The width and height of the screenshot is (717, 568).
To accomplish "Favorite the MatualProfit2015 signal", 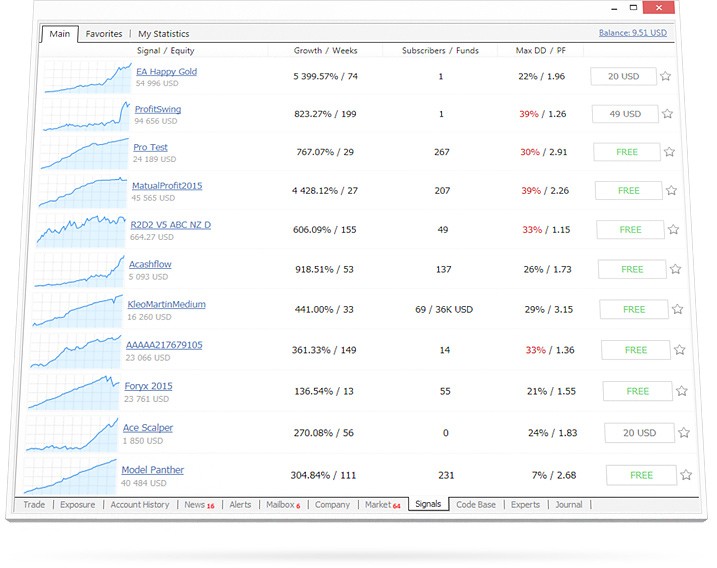I will pyautogui.click(x=671, y=190).
